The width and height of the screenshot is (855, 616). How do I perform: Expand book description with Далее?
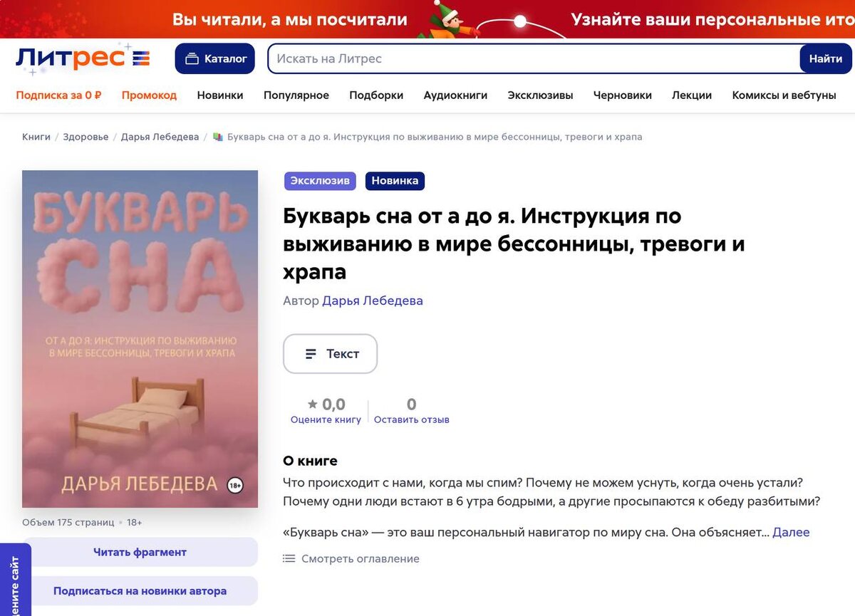tap(791, 532)
